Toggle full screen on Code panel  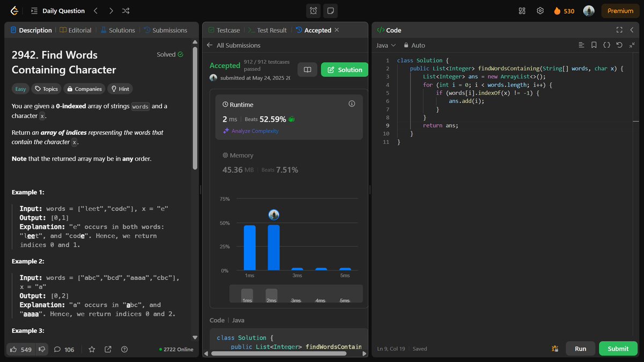click(x=619, y=30)
